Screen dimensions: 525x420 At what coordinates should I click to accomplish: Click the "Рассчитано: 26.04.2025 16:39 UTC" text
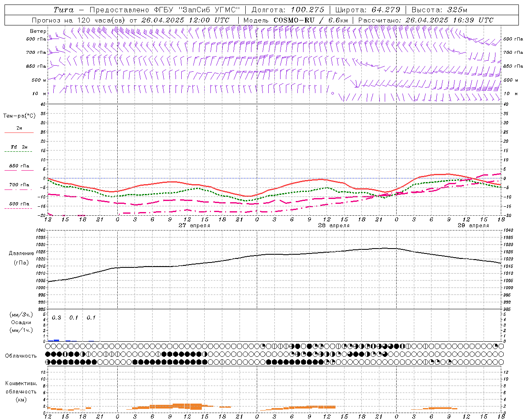426,20
